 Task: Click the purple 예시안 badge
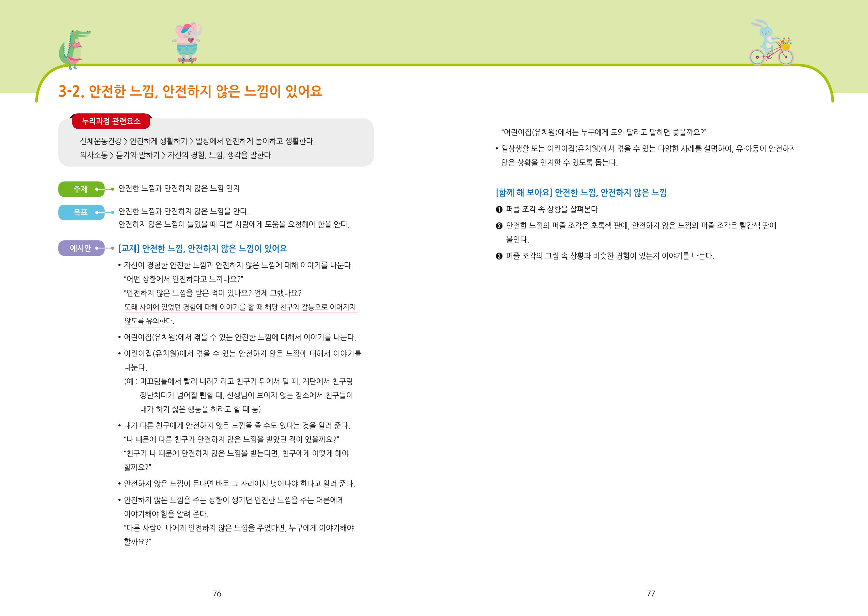point(81,248)
